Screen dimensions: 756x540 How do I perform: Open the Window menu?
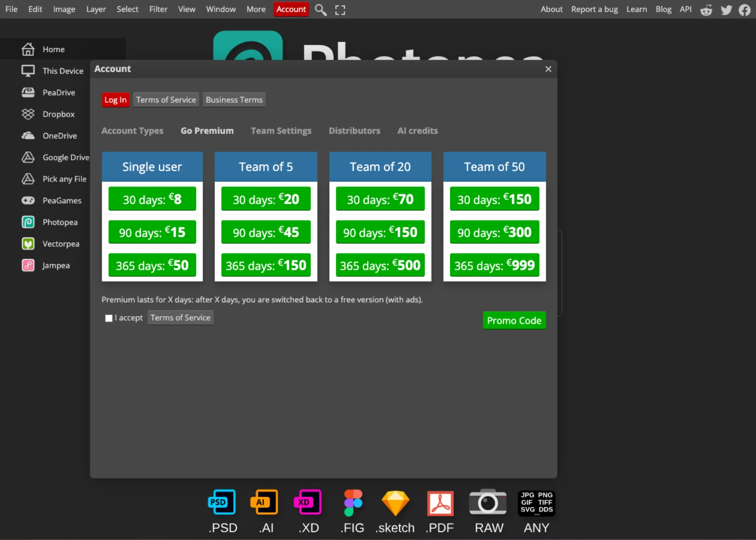coord(221,9)
